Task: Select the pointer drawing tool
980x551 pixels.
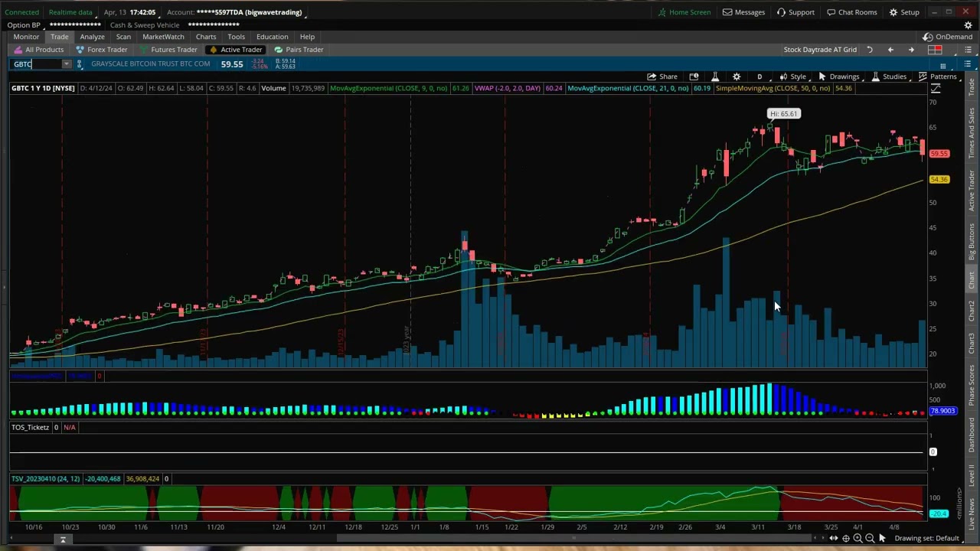Action: click(x=882, y=538)
